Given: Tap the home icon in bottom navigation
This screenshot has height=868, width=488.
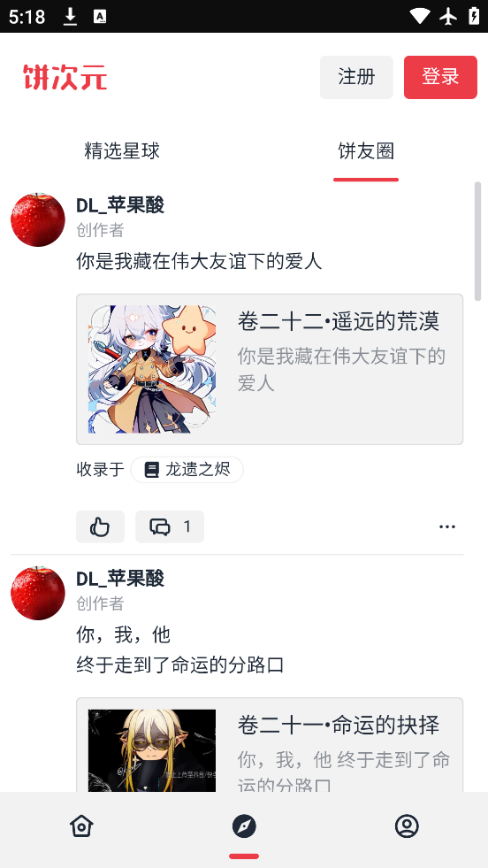Looking at the screenshot, I should [81, 826].
